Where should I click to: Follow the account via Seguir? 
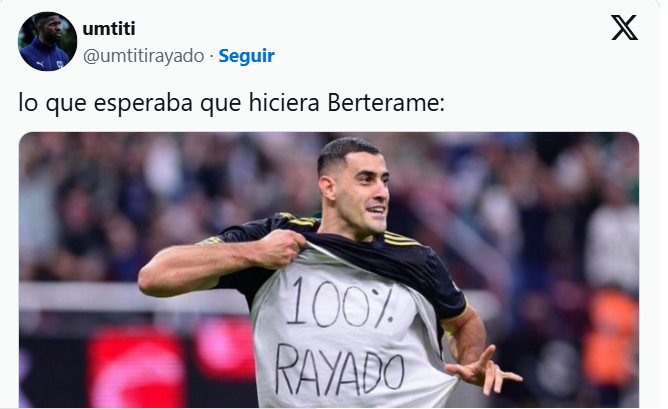(x=246, y=56)
